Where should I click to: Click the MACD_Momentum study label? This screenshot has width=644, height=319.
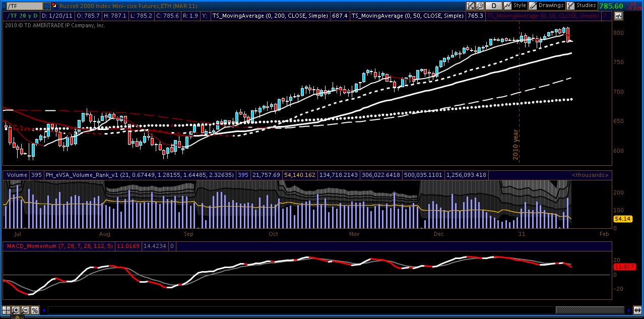pos(59,246)
